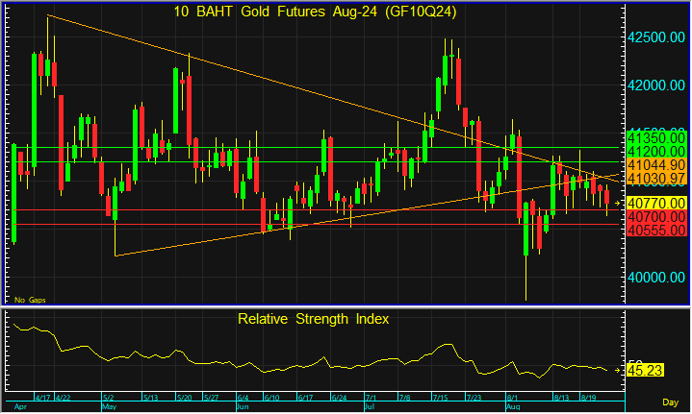Select the yellow 40770.00 last price label

click(x=654, y=203)
